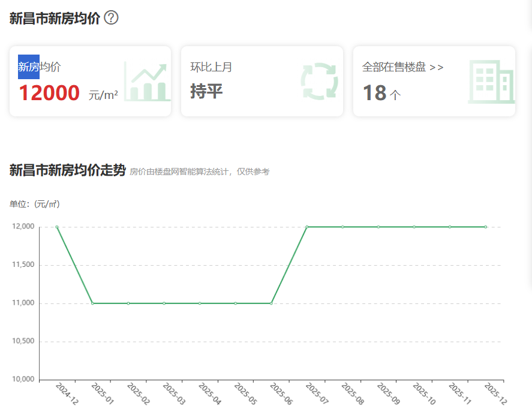This screenshot has width=532, height=418.
Task: Click the last 2025-12 data point
Action: 486,227
